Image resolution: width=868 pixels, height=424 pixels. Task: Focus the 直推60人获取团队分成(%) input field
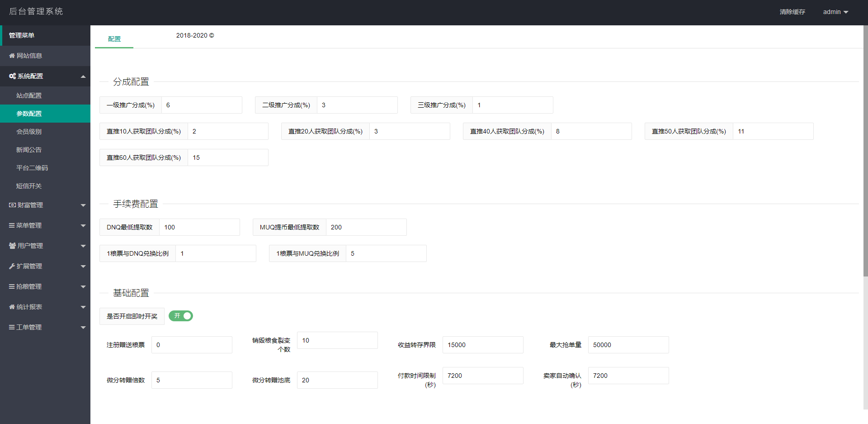[x=228, y=157]
